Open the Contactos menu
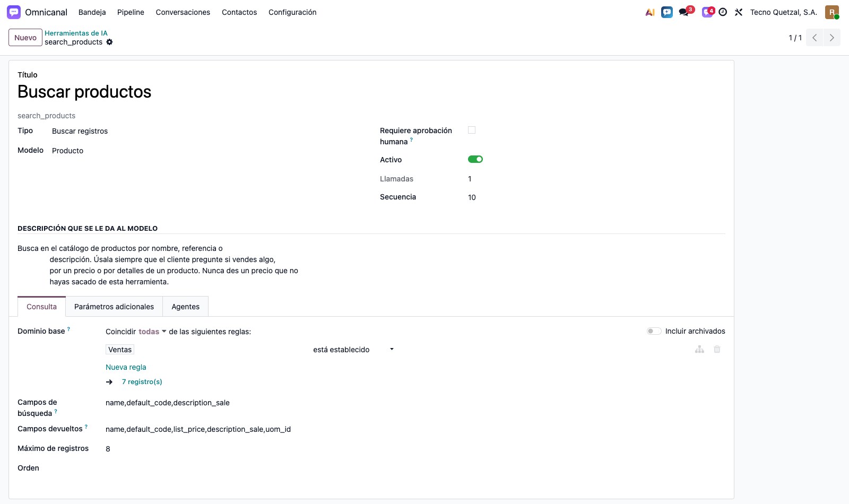Viewport: 849px width, 504px height. pyautogui.click(x=239, y=12)
